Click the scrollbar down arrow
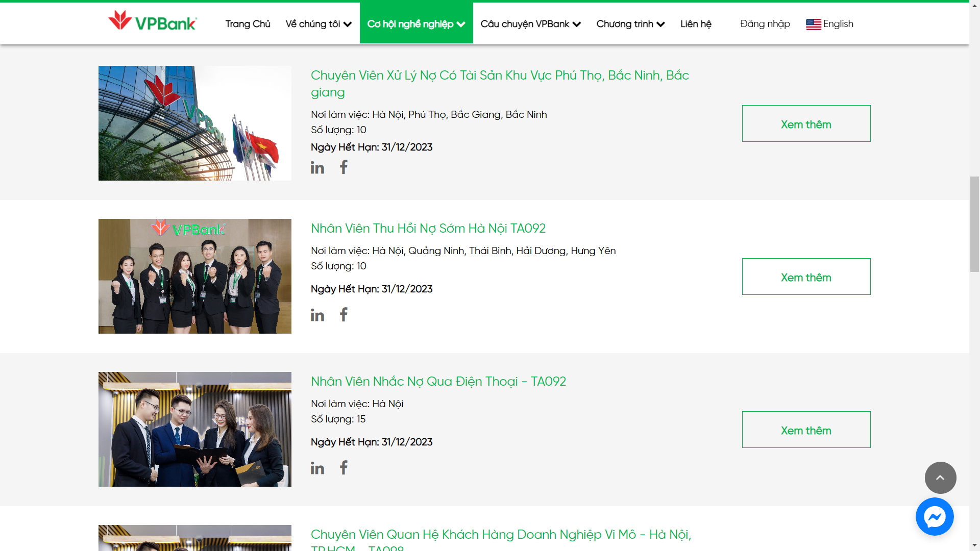The height and width of the screenshot is (551, 980). click(x=974, y=545)
